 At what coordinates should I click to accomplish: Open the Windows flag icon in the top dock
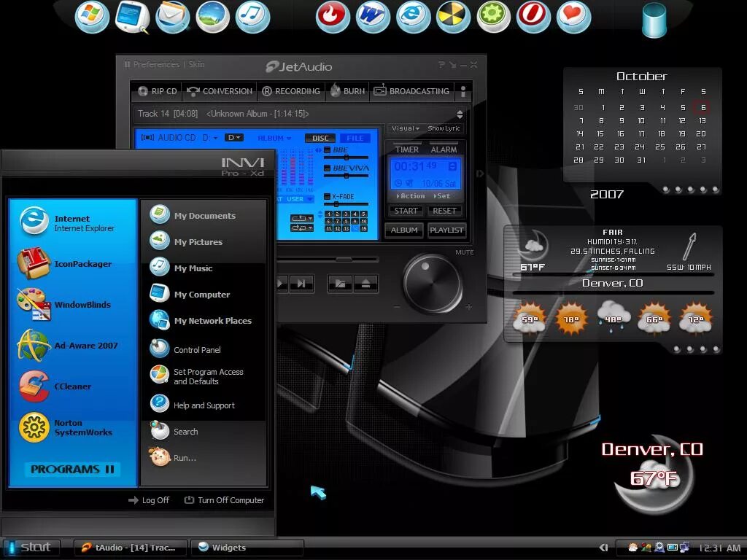point(92,17)
